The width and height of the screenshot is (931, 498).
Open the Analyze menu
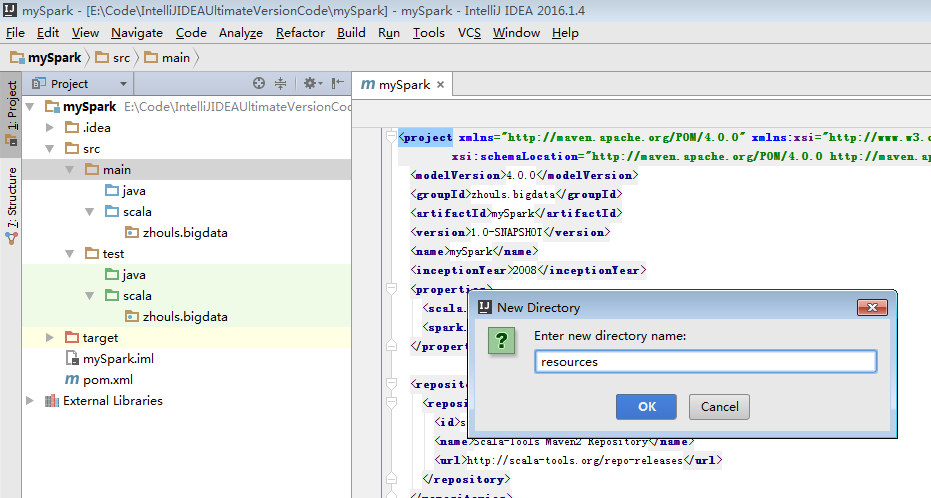[240, 33]
